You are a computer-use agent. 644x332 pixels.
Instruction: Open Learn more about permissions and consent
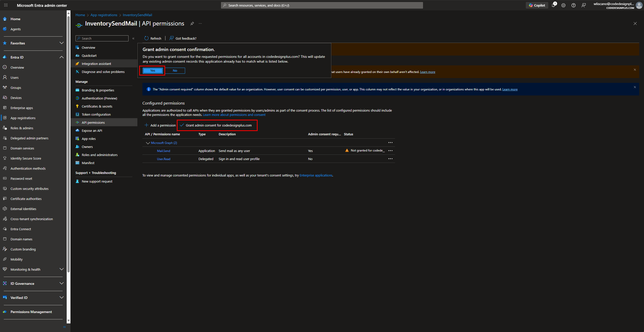pyautogui.click(x=234, y=115)
